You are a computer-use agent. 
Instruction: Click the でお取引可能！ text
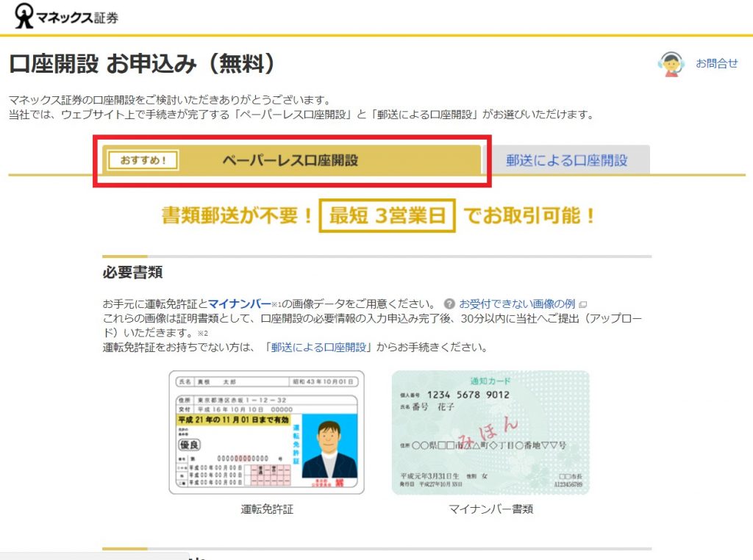pos(529,215)
